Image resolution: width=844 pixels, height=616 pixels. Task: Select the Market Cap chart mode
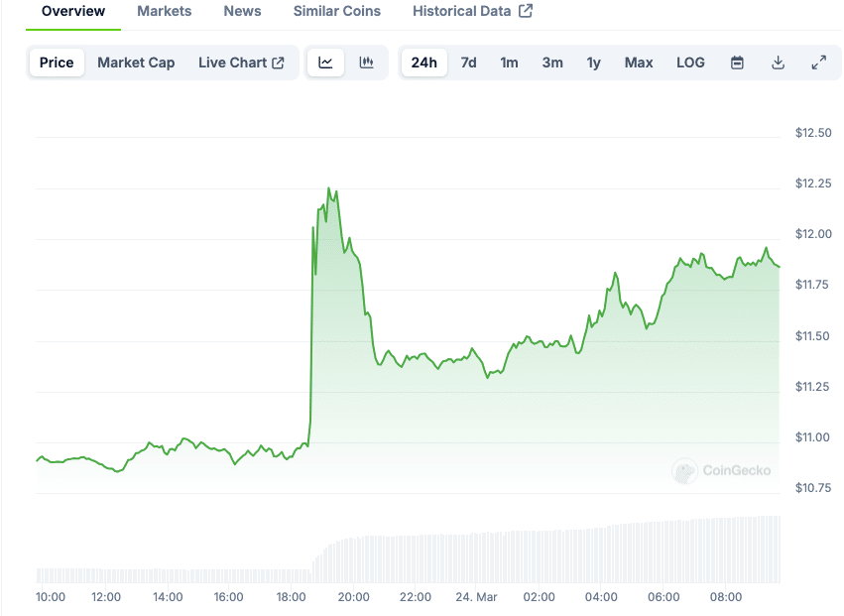136,62
